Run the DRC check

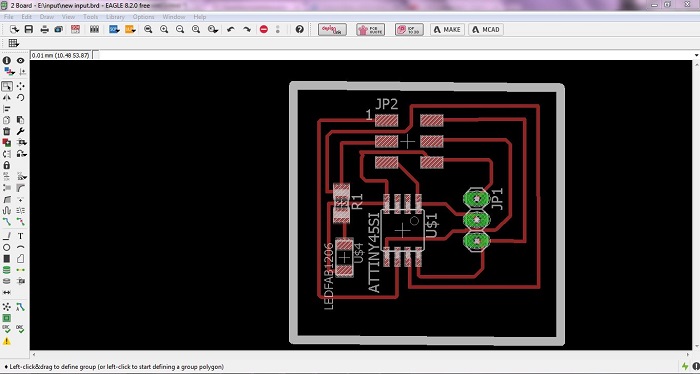click(x=21, y=329)
